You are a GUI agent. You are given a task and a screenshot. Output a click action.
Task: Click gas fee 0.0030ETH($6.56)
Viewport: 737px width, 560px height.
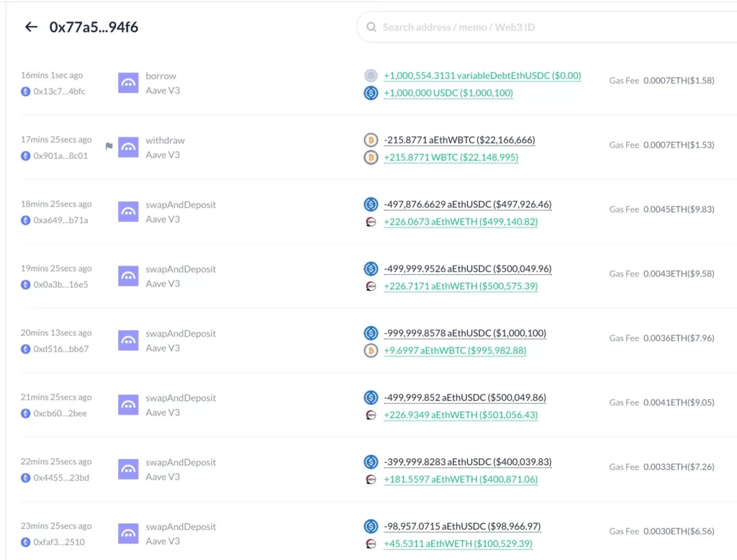tap(679, 531)
